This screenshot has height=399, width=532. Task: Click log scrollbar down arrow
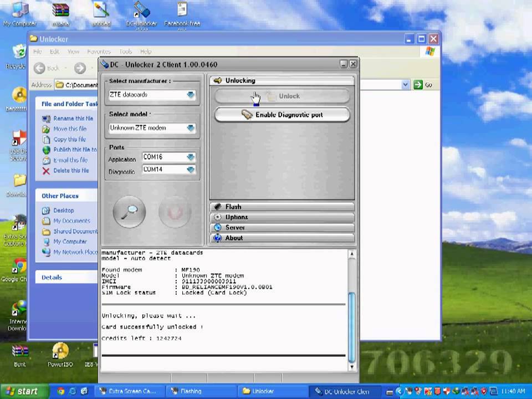[x=352, y=367]
